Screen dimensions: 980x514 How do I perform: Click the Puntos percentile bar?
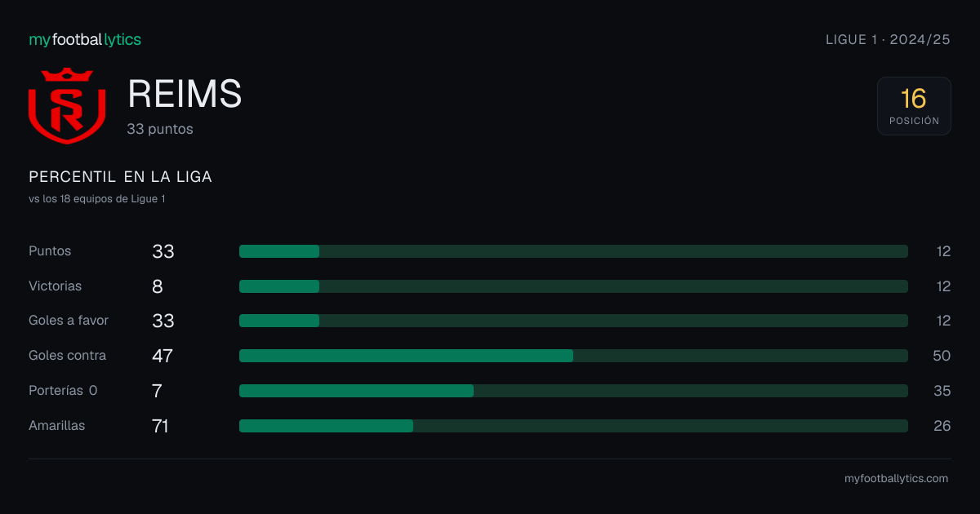(x=573, y=251)
